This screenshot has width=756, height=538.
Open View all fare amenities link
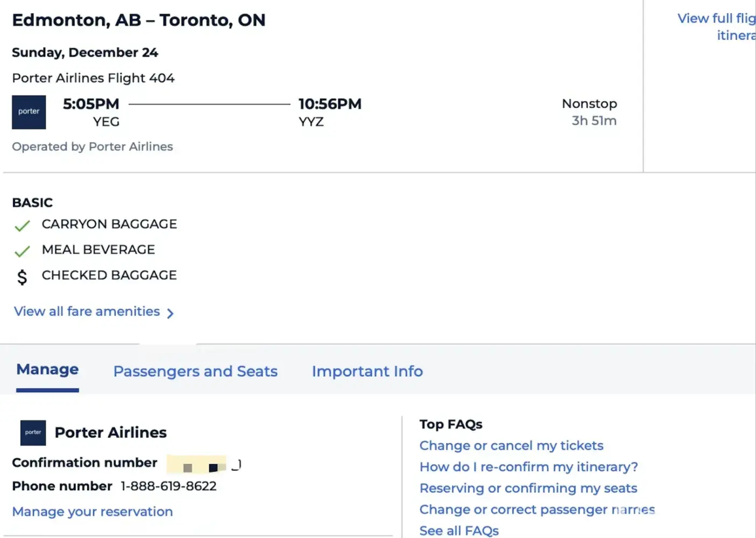tap(87, 312)
